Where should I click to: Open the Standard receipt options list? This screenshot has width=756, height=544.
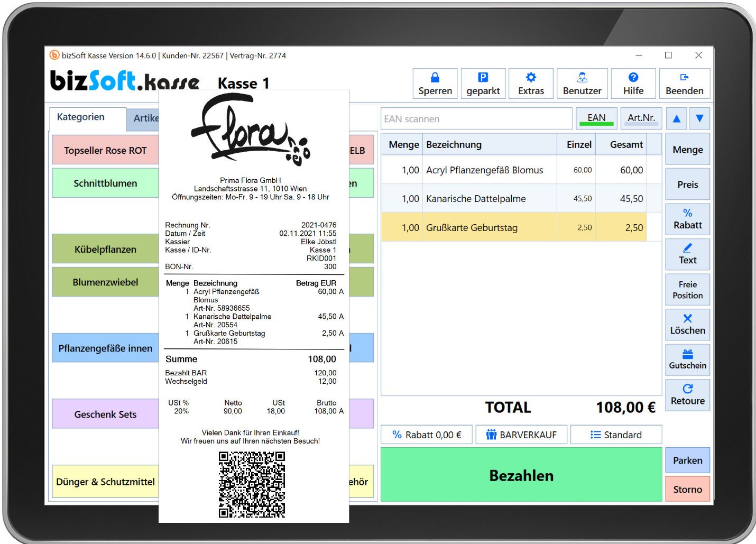(616, 435)
